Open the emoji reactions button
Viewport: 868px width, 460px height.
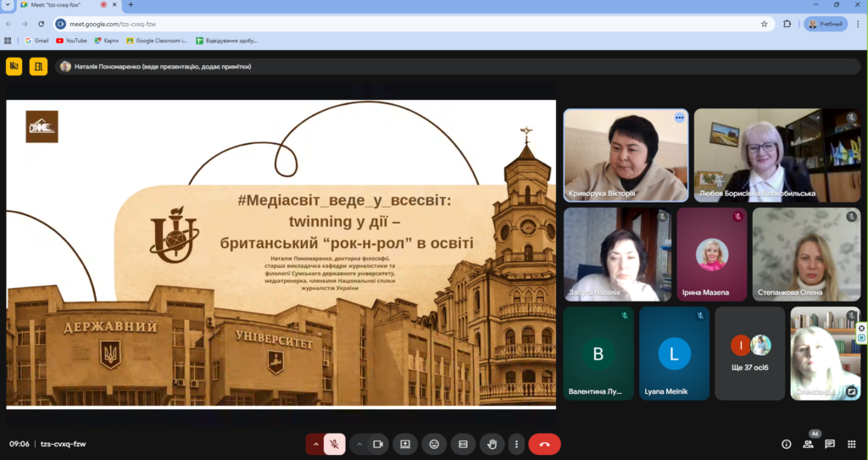point(434,444)
